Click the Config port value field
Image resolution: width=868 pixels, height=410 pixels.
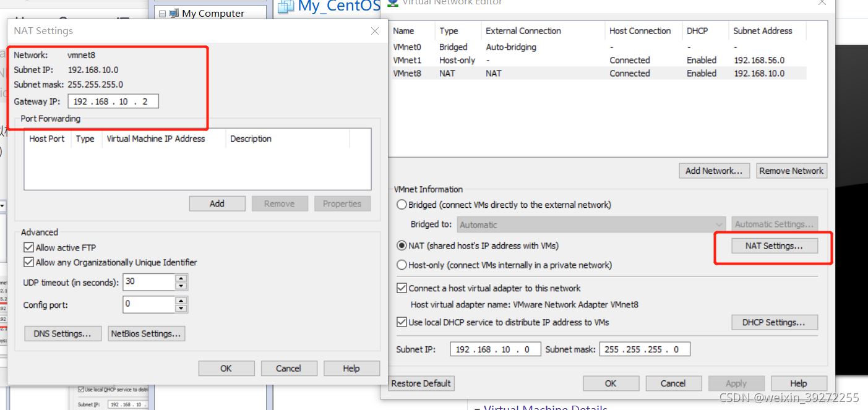pos(148,304)
